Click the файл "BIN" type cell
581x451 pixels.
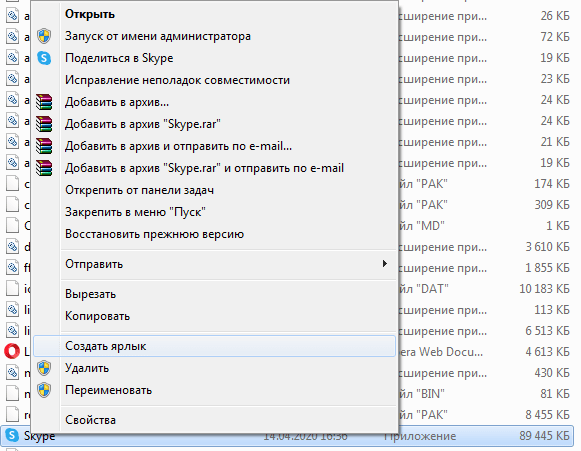click(x=422, y=394)
